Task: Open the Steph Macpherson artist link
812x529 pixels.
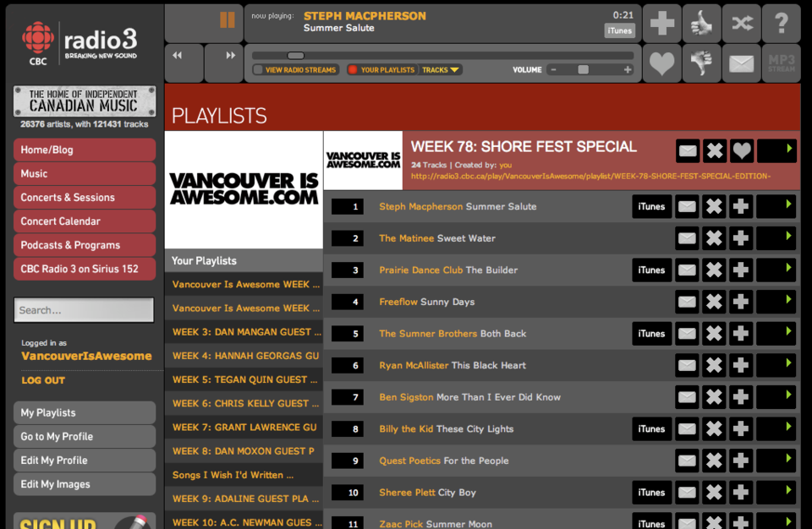Action: pos(420,206)
